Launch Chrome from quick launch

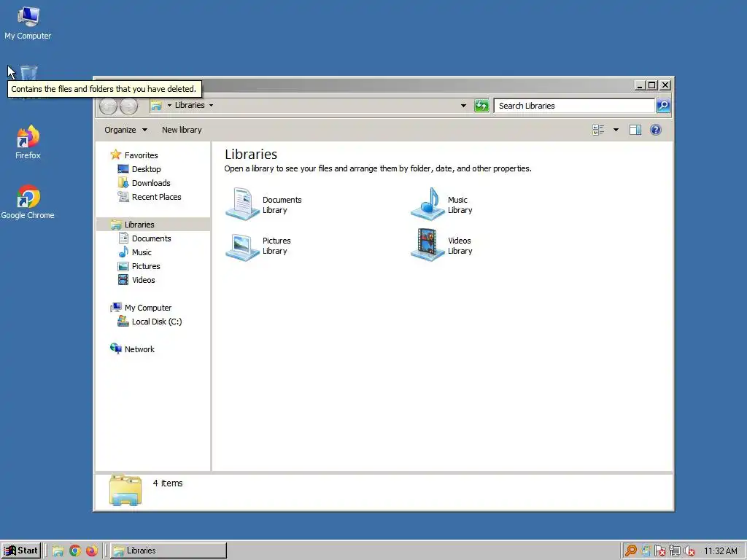coord(75,551)
